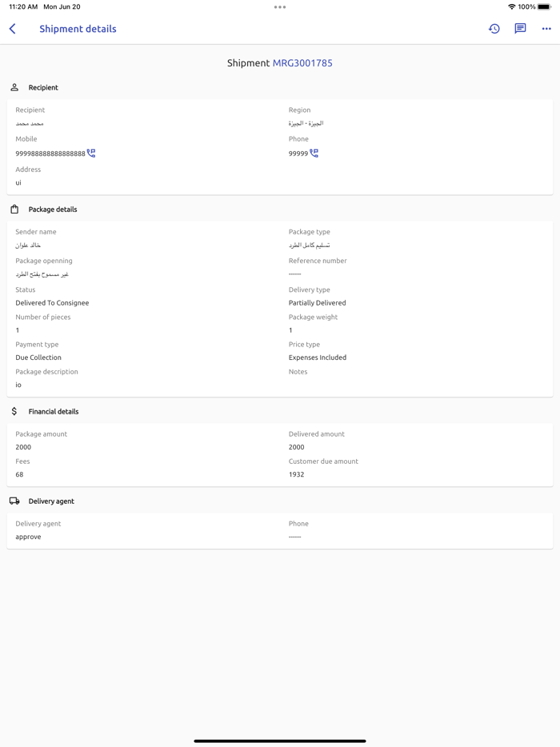Tap the Package details bag icon
The height and width of the screenshot is (747, 560).
[14, 210]
